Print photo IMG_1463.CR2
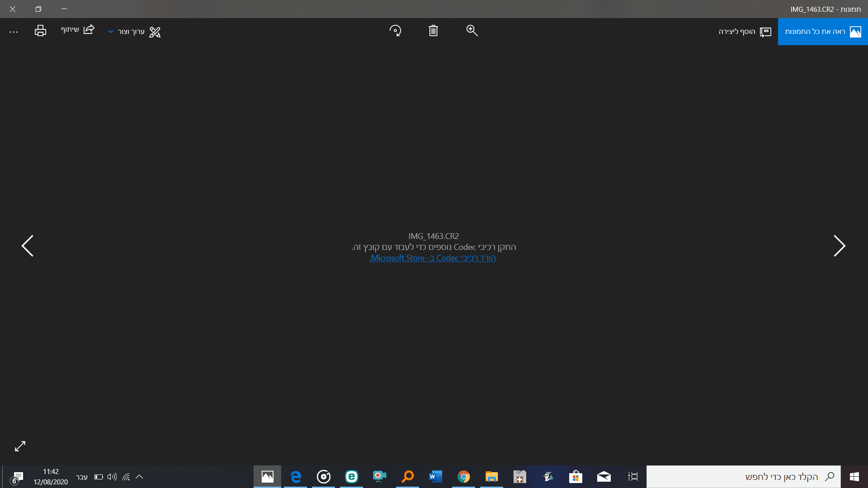The width and height of the screenshot is (868, 488). click(40, 30)
